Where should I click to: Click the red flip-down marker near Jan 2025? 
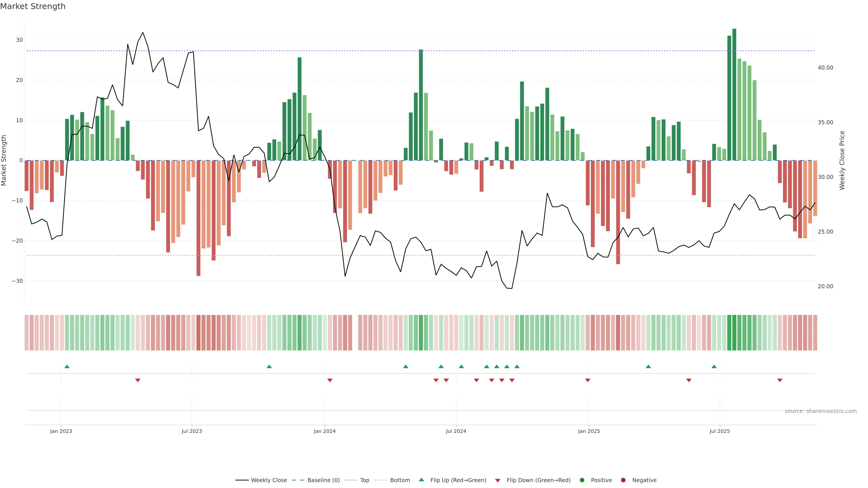pos(588,380)
